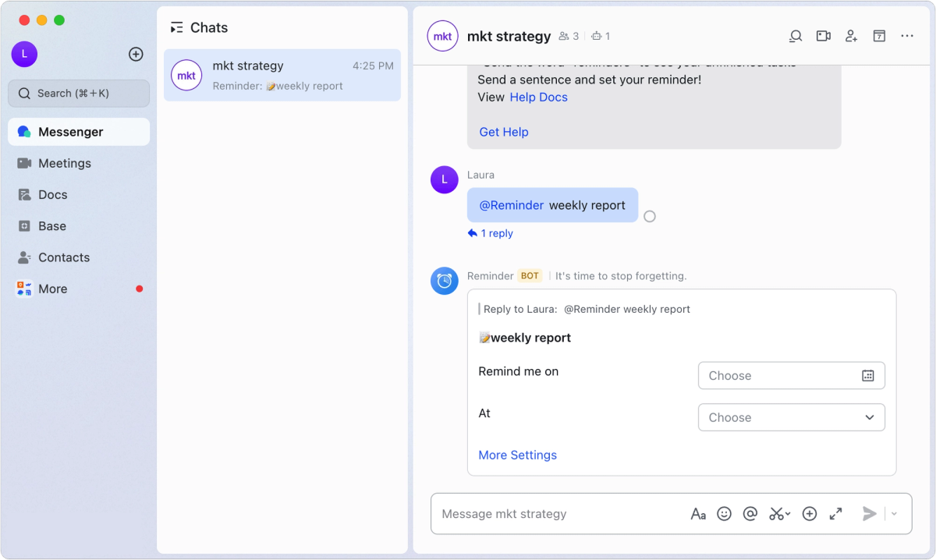Image resolution: width=936 pixels, height=560 pixels.
Task: Select the mkt strategy chat row
Action: coord(282,75)
